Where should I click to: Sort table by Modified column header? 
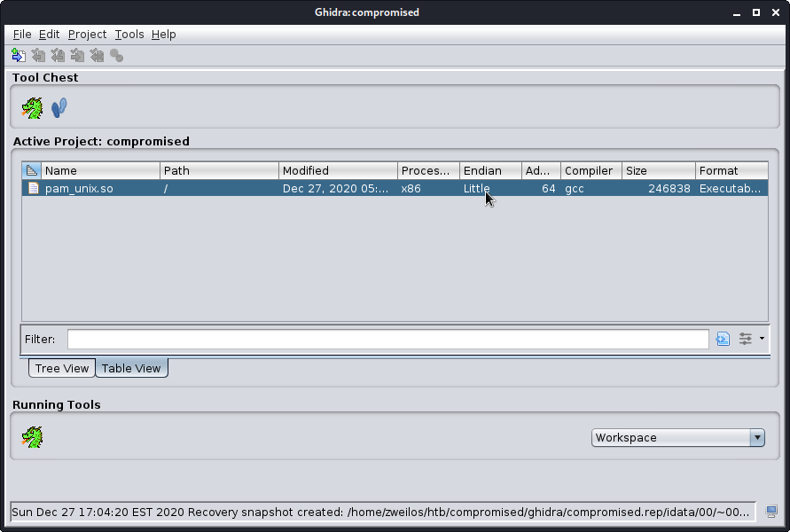pos(337,170)
